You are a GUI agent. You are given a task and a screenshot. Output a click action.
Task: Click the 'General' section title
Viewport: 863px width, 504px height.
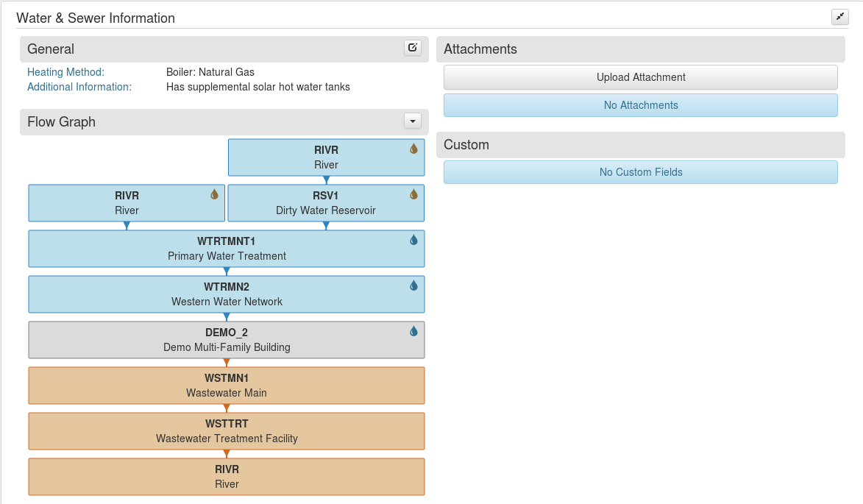[x=51, y=49]
